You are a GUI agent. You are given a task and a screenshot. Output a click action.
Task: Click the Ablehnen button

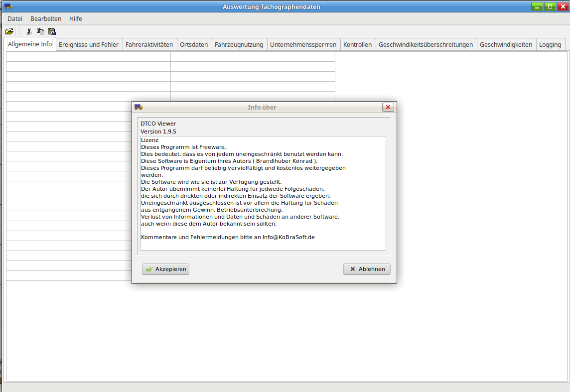[367, 269]
